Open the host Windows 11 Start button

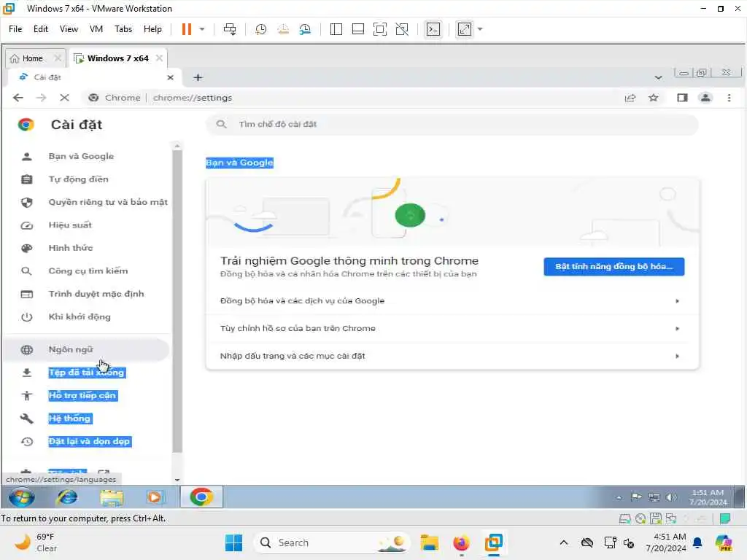click(x=233, y=542)
